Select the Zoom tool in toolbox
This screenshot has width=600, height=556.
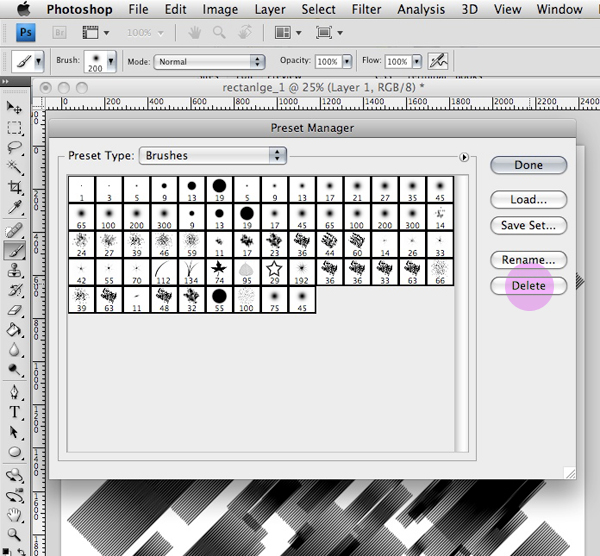(15, 534)
